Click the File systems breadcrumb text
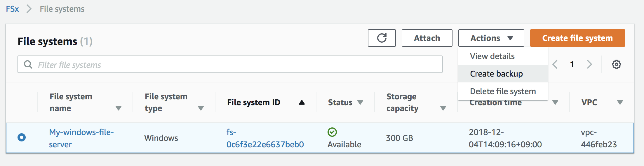Screen dimensions: 644x166 62,9
